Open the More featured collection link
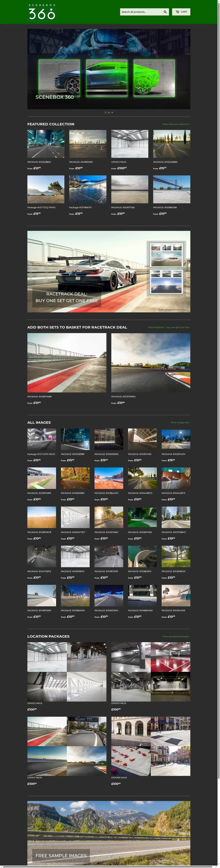 (176, 124)
